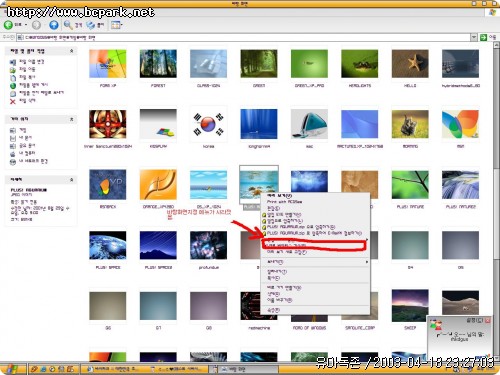Choose Edit item in the context menu

pyautogui.click(x=315, y=208)
